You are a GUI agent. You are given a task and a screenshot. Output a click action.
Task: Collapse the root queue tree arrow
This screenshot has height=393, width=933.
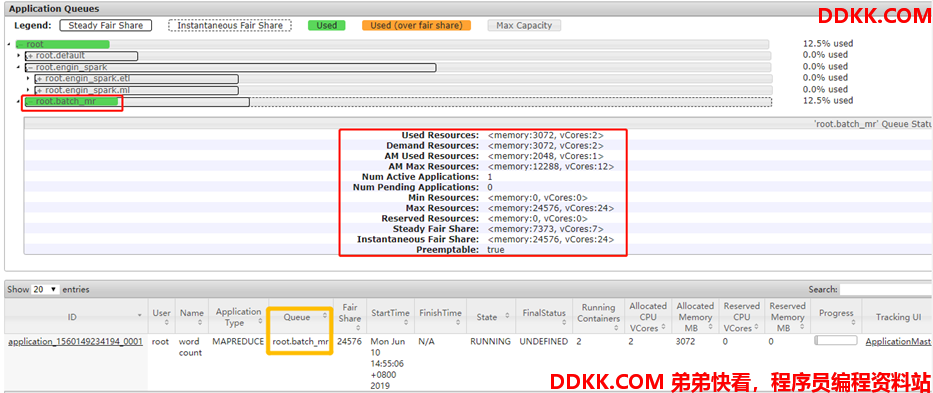(9, 45)
